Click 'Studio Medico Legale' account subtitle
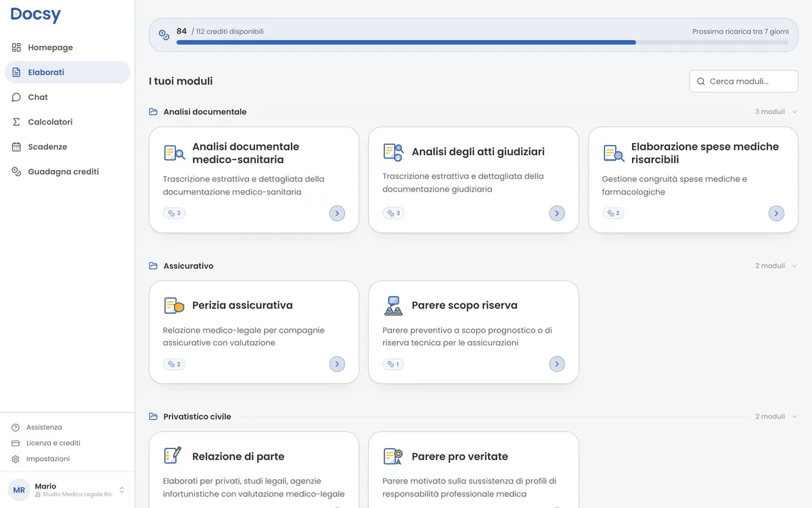The width and height of the screenshot is (812, 508). [77, 494]
